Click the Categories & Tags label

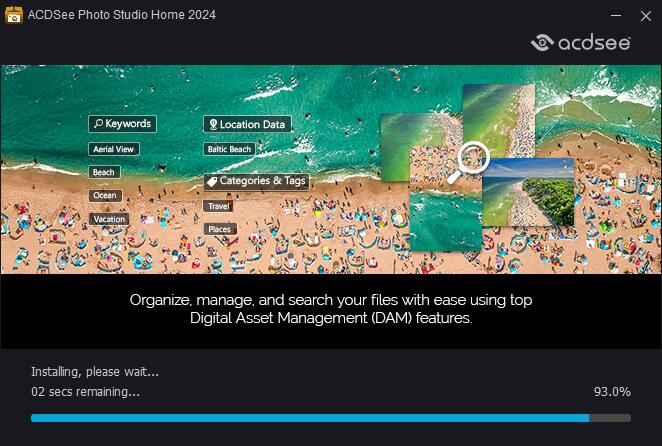tap(257, 181)
